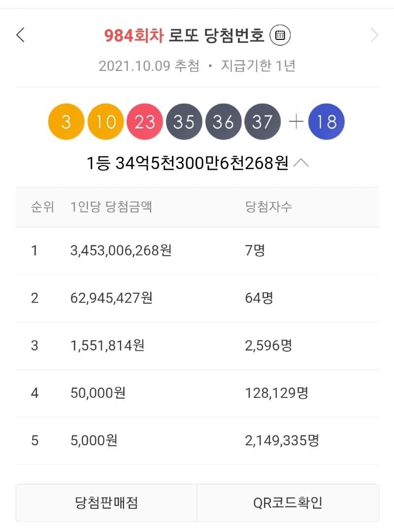Collapse the 1등 prize details chevron
Viewport: 394px width, 532px height.
[x=301, y=163]
